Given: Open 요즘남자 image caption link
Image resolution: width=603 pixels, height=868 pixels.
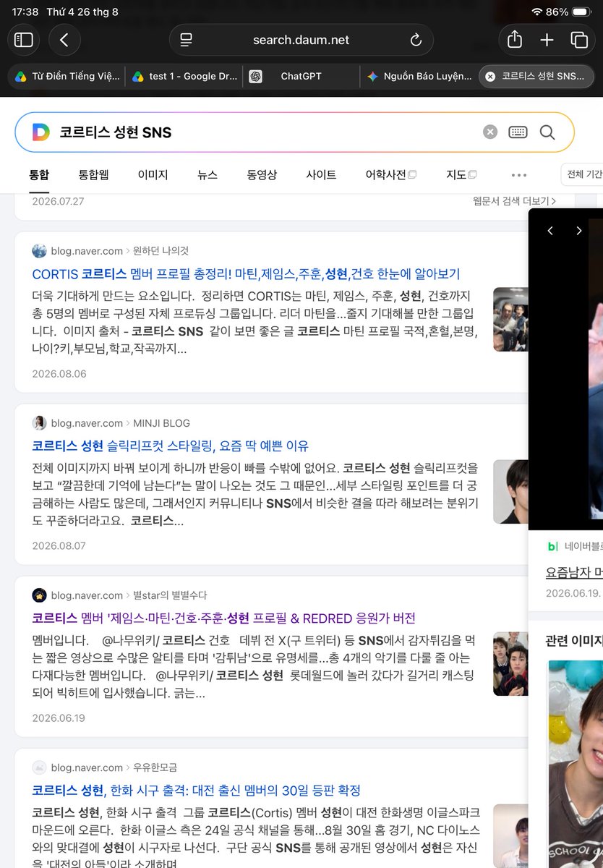Looking at the screenshot, I should coord(574,573).
